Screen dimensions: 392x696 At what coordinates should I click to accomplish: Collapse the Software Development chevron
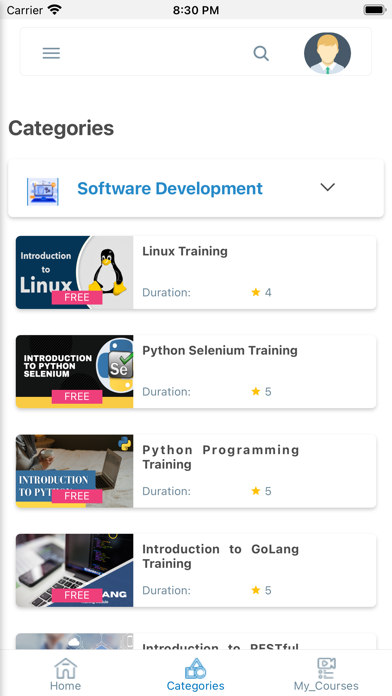[x=328, y=187]
